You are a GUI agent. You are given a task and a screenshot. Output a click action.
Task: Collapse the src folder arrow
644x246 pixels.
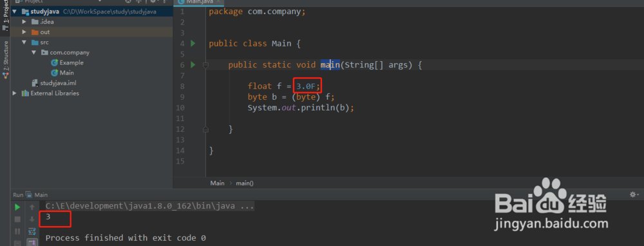click(24, 43)
